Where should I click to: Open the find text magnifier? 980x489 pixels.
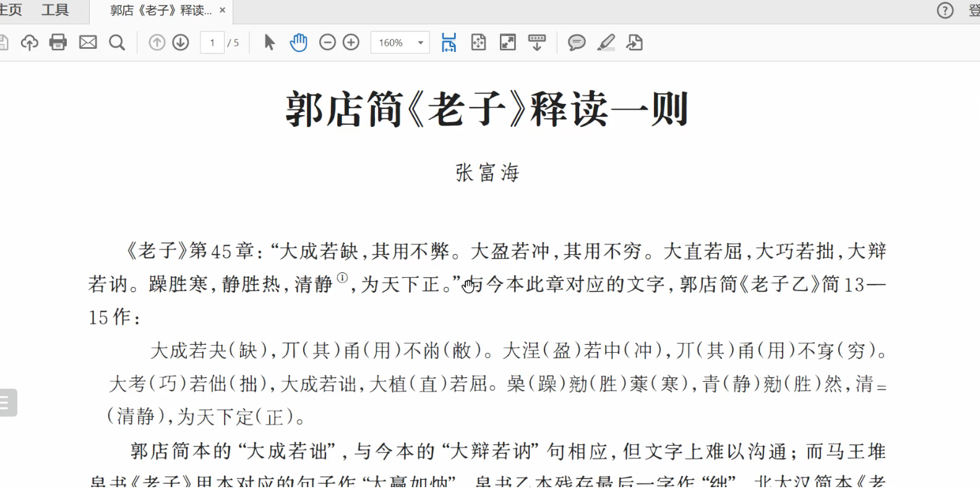point(117,43)
